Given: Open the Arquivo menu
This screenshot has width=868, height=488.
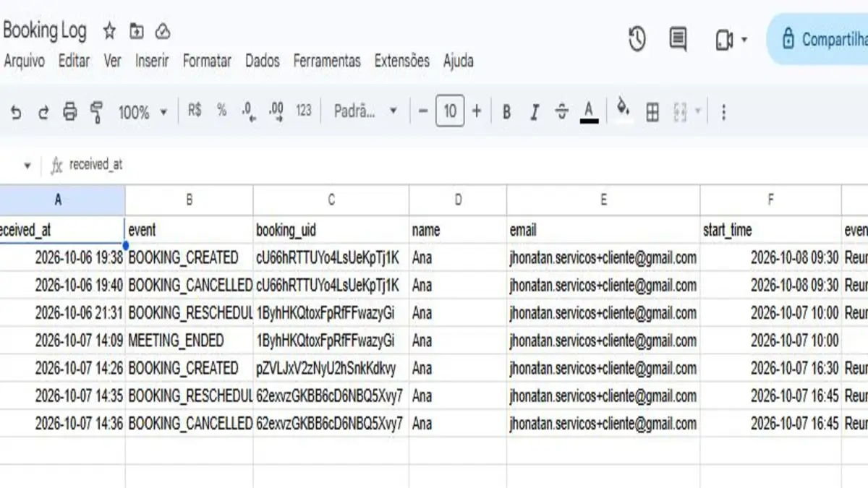Looking at the screenshot, I should [24, 61].
